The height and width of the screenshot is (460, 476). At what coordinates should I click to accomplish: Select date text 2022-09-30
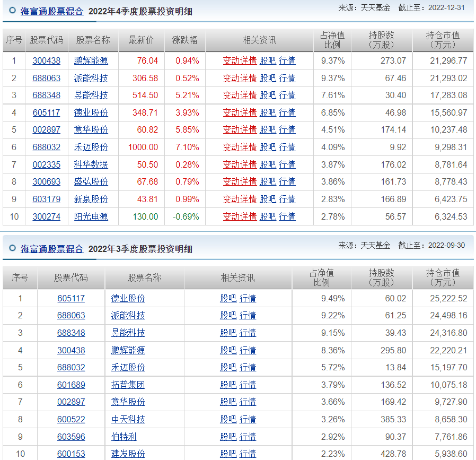pos(446,245)
